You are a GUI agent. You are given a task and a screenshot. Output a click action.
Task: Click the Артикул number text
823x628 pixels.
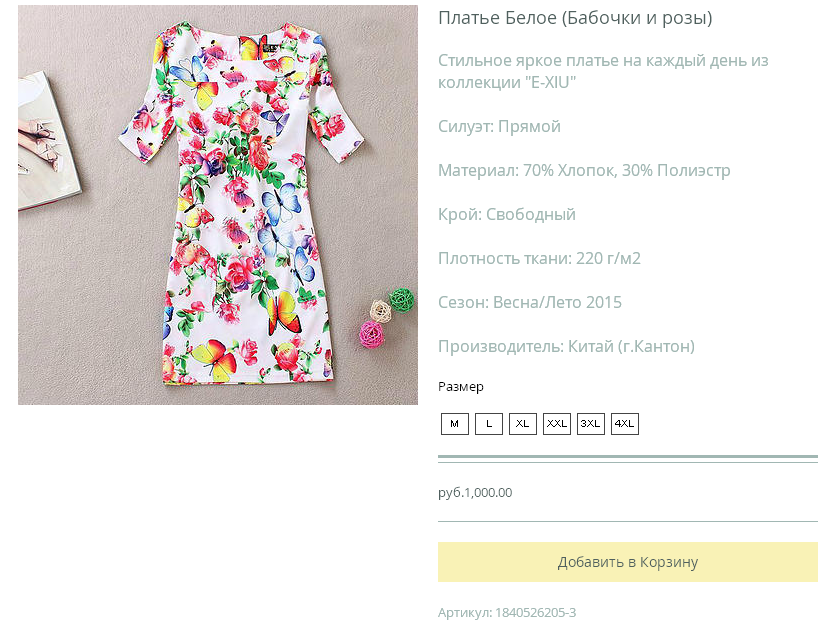507,612
